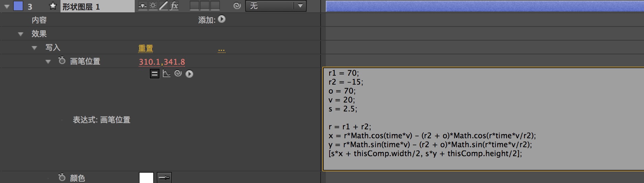
Task: Click the 画笔位置 stopwatch icon
Action: tap(62, 61)
